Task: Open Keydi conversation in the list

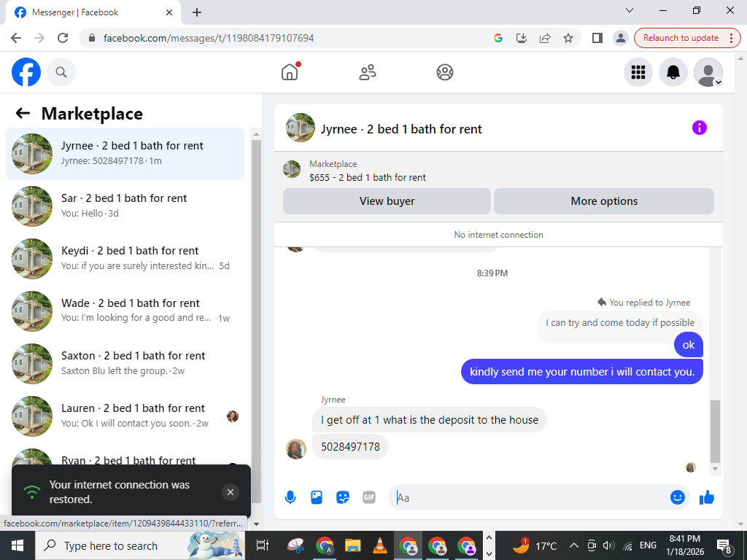Action: coord(125,258)
